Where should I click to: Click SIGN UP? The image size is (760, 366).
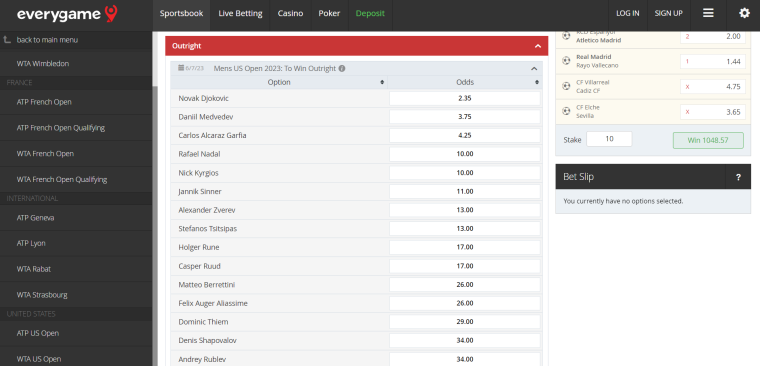coord(668,14)
